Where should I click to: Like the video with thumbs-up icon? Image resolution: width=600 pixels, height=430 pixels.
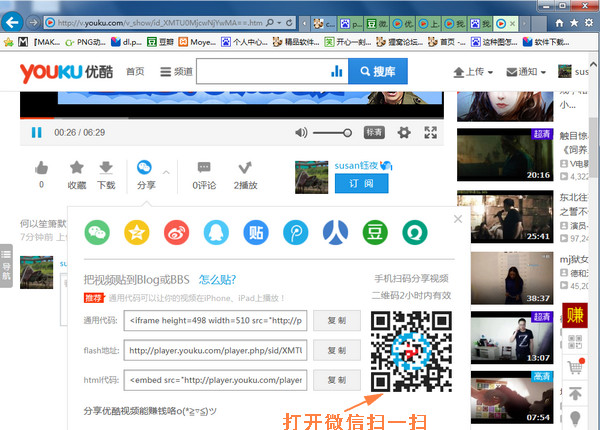pyautogui.click(x=41, y=168)
